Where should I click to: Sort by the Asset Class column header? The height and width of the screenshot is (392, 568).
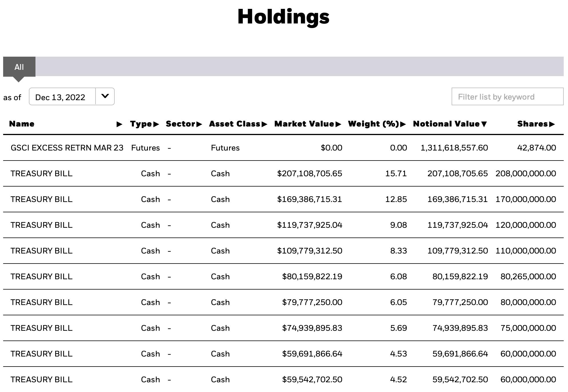click(x=238, y=124)
